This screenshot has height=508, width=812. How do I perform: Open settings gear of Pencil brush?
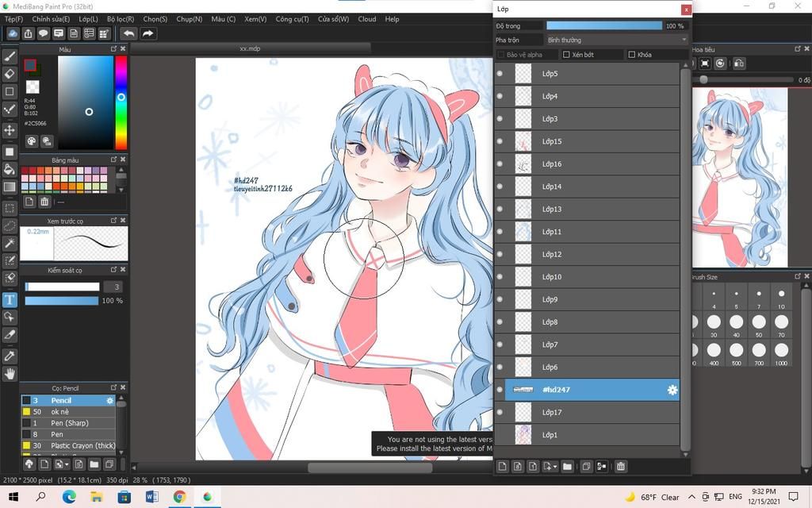click(109, 401)
